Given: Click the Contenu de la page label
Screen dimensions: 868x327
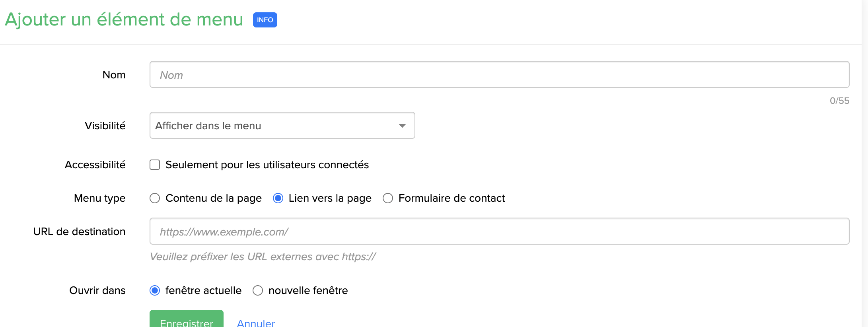Looking at the screenshot, I should pyautogui.click(x=213, y=198).
